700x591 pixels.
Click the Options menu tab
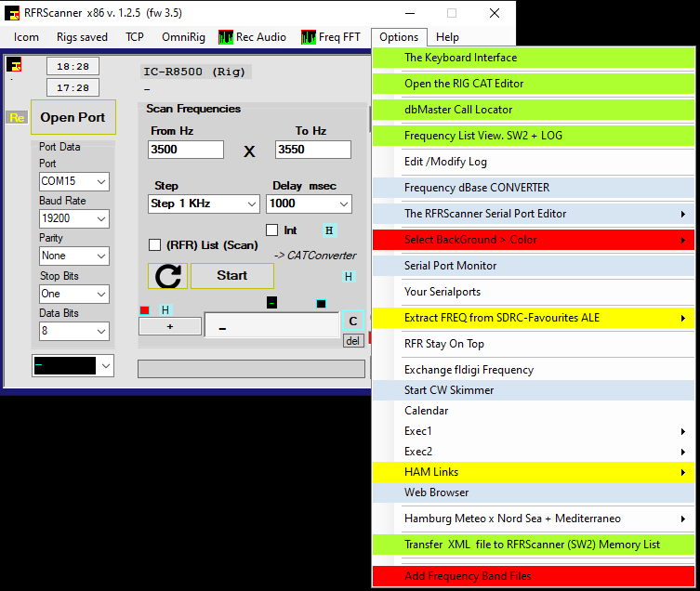coord(399,37)
